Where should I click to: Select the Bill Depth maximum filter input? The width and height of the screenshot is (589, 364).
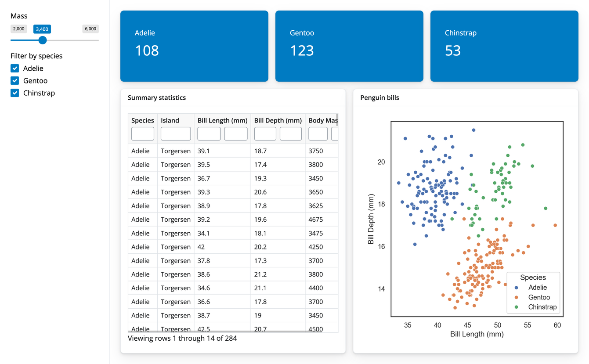[291, 133]
